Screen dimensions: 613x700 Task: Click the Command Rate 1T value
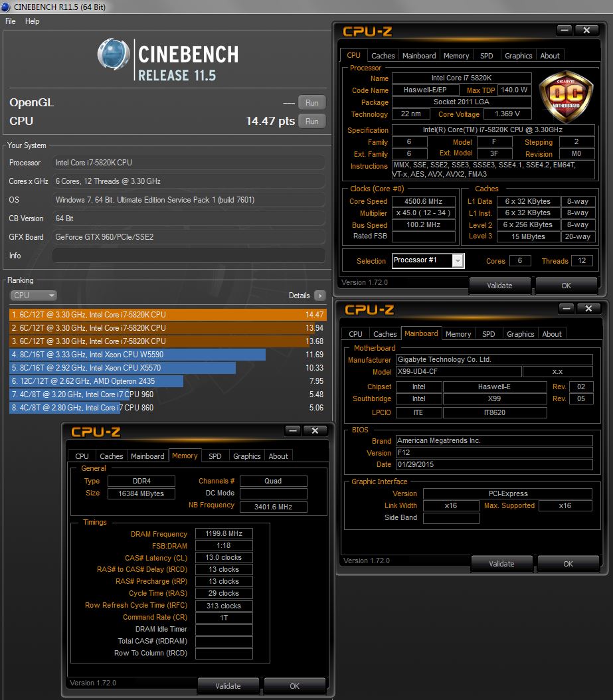pos(224,618)
